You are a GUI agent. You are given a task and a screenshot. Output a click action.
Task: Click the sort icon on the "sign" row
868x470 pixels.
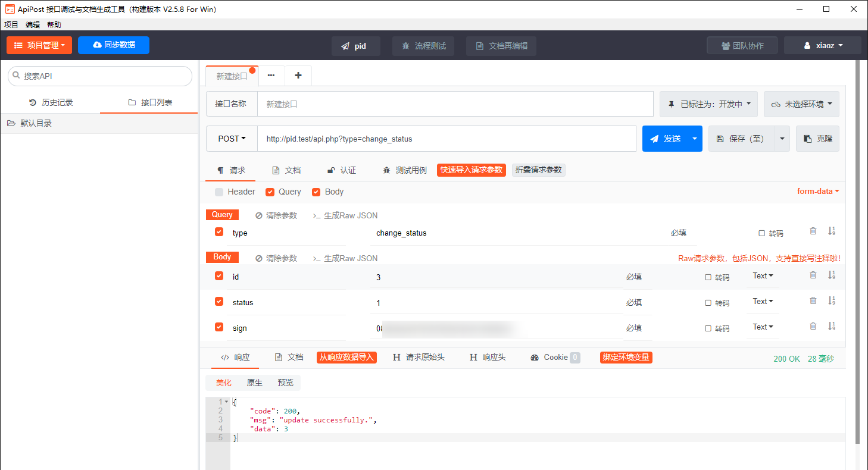tap(832, 326)
